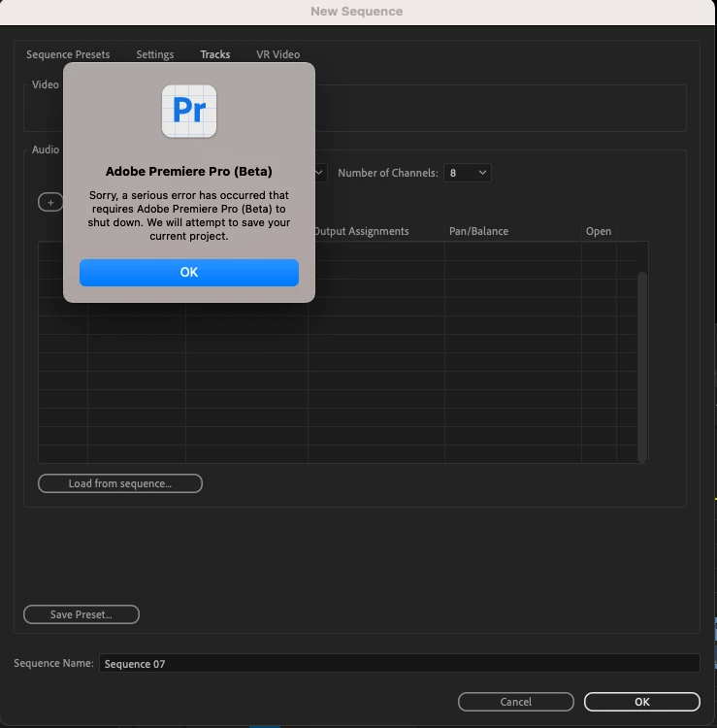This screenshot has width=717, height=728.
Task: Select the Tracks tab
Action: (215, 54)
